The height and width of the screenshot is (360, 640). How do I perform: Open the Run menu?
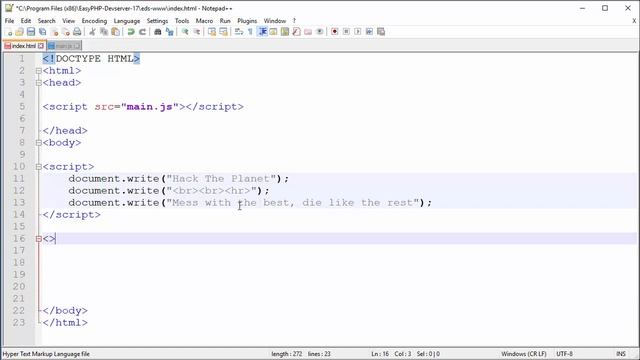pos(225,21)
